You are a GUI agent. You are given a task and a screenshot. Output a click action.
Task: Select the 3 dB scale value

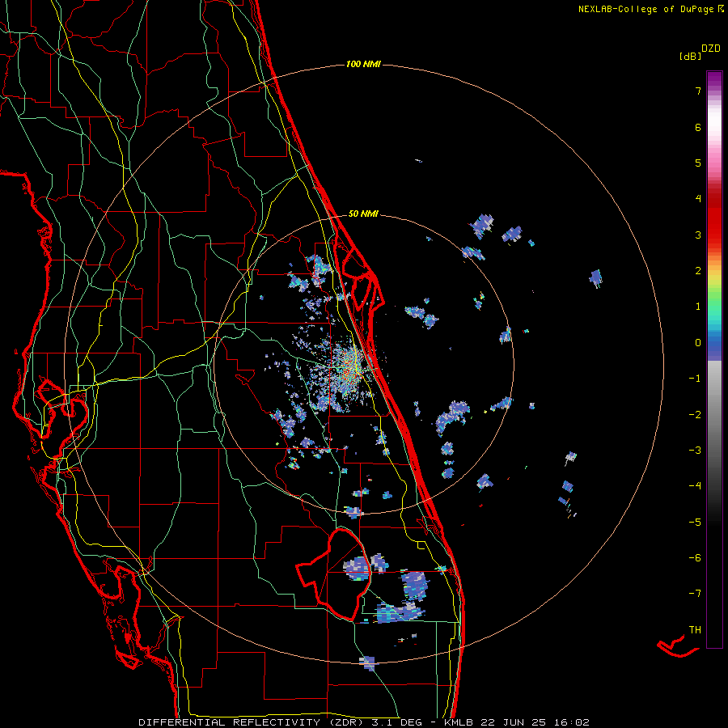tap(698, 235)
